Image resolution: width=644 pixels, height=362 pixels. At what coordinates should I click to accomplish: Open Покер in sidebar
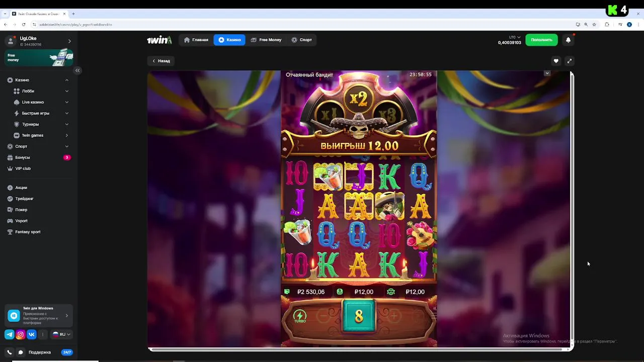(38, 210)
